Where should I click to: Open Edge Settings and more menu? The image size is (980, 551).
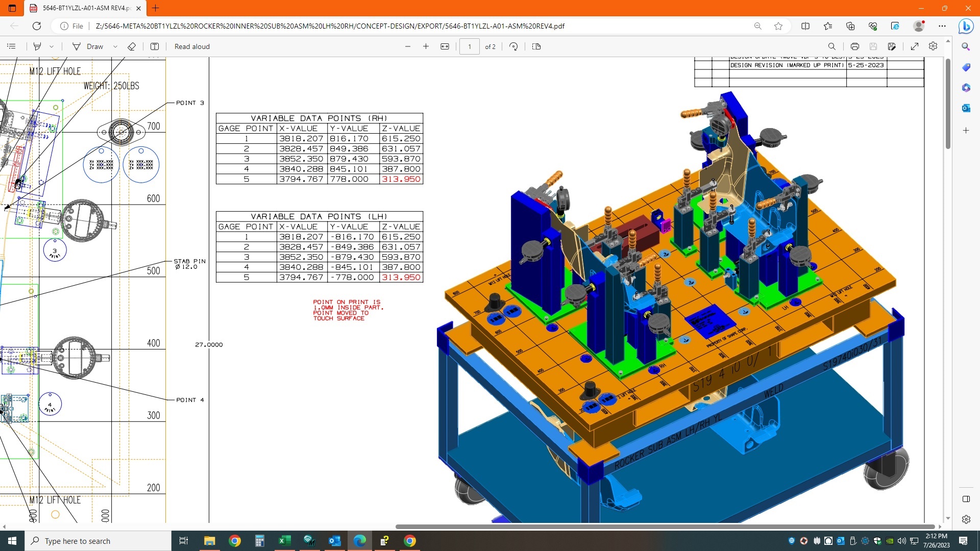tap(942, 26)
